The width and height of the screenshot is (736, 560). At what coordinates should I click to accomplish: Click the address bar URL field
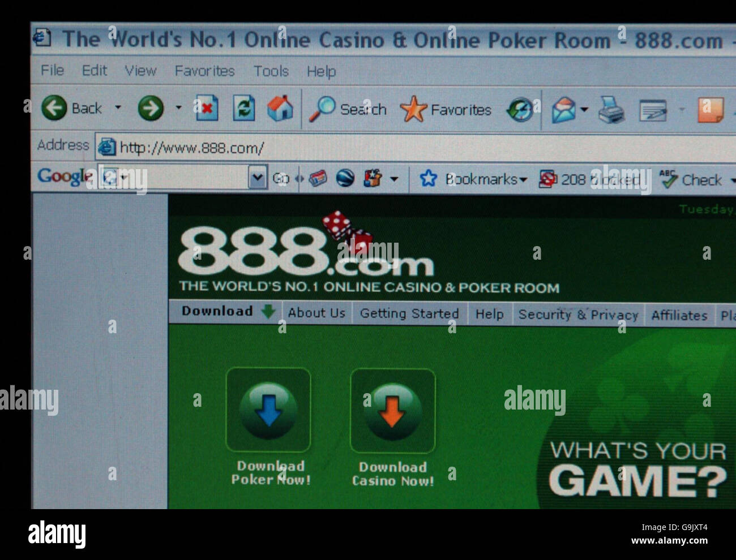tap(416, 148)
